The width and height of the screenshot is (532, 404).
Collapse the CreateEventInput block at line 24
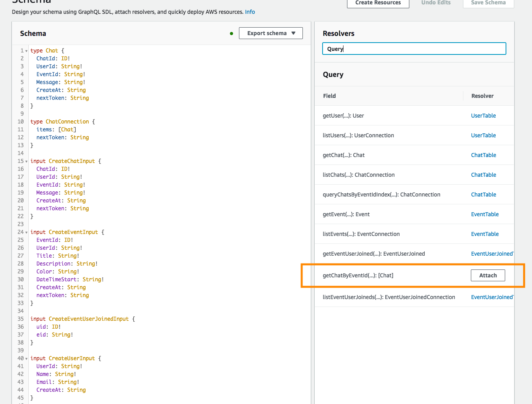[26, 232]
